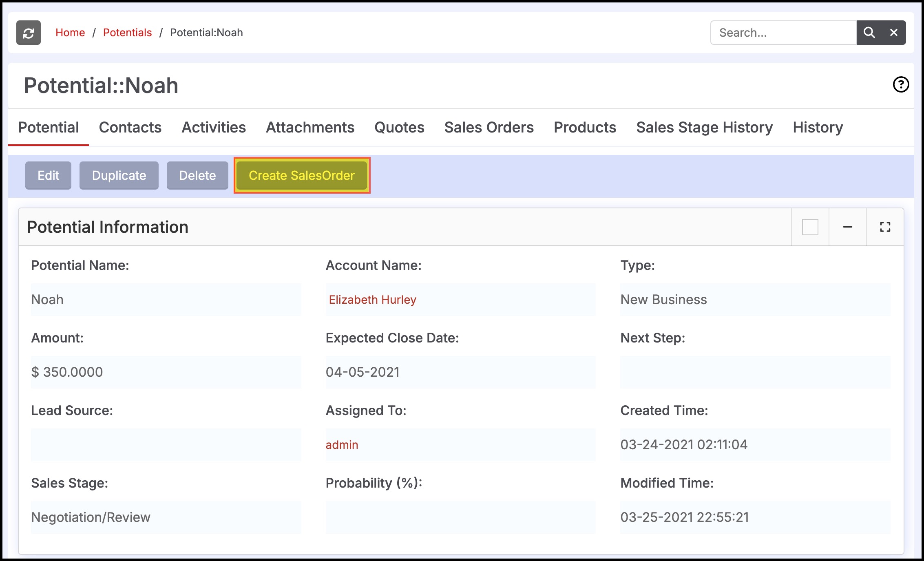Click the Delete button
This screenshot has height=561, width=924.
coord(197,175)
